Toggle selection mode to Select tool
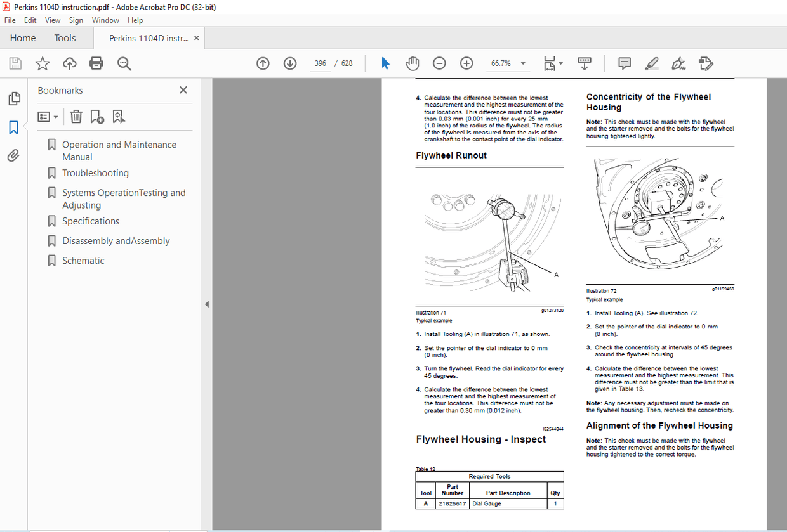Image resolution: width=787 pixels, height=532 pixels. coord(385,63)
